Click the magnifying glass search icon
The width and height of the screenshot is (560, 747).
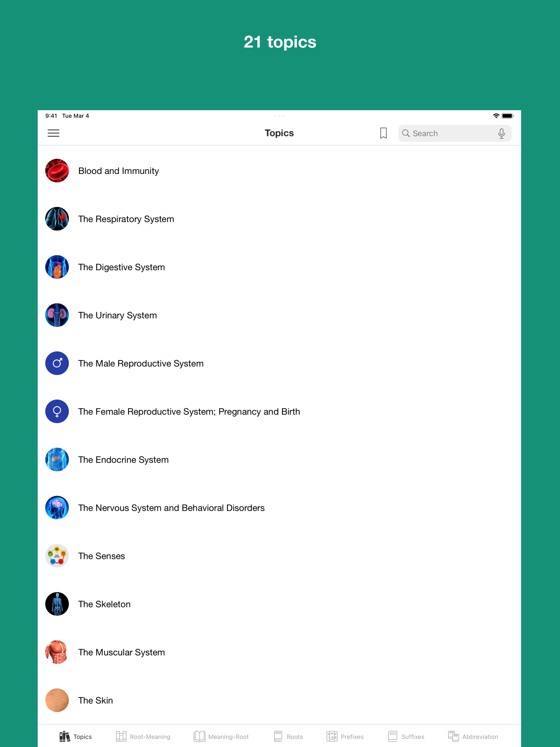[406, 133]
